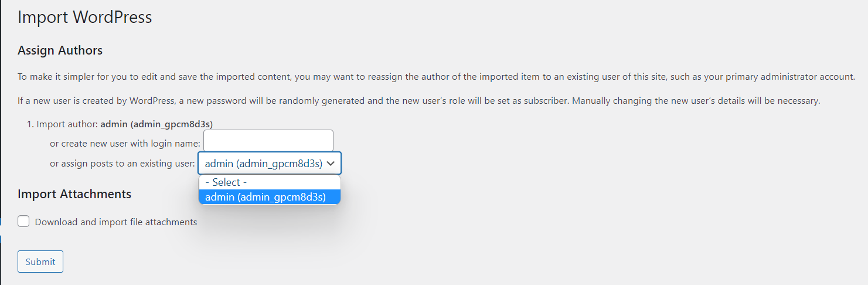Click the 'Import Attachments' section heading
The height and width of the screenshot is (285, 868).
tap(74, 194)
